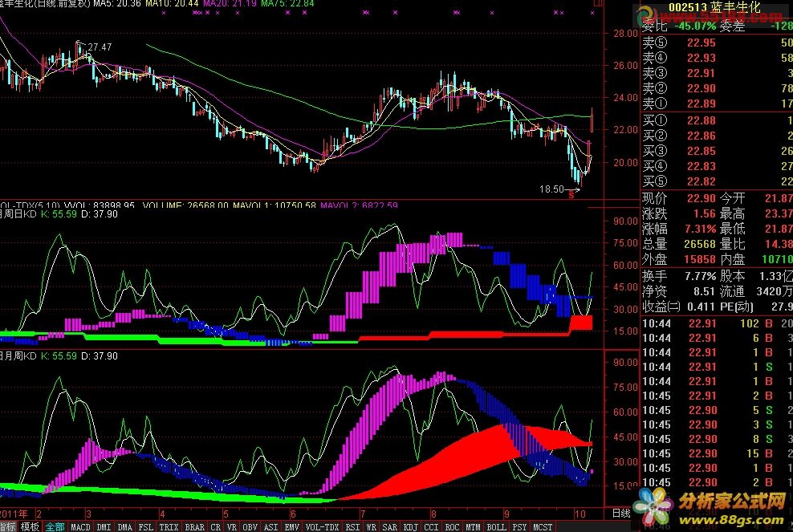Switch to the RSI indicator tab
The image size is (793, 532).
click(352, 526)
